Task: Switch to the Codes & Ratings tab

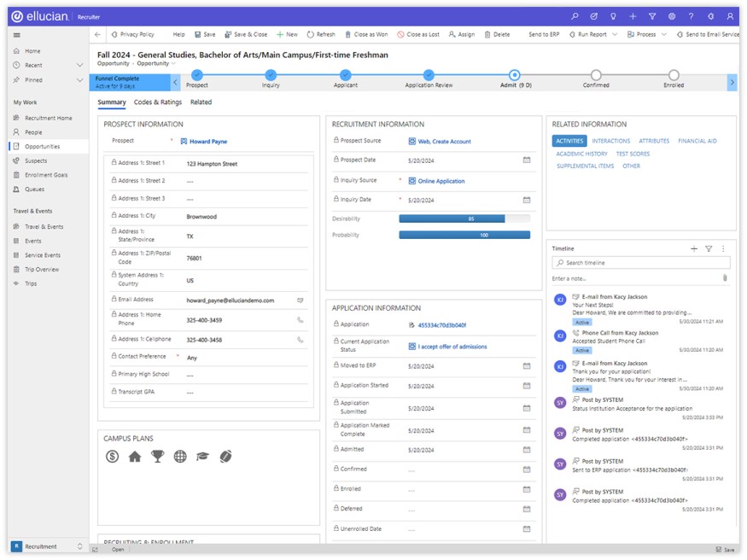Action: click(158, 102)
